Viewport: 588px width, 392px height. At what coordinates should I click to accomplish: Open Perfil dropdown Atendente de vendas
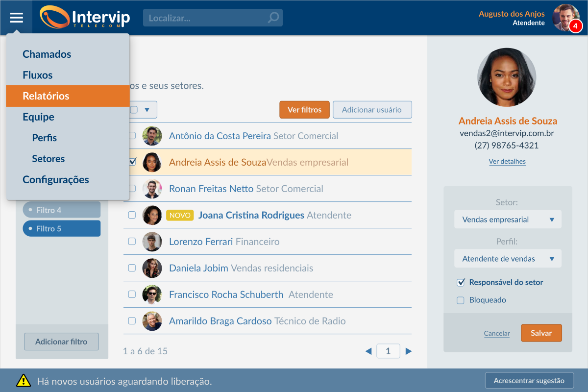click(x=508, y=259)
